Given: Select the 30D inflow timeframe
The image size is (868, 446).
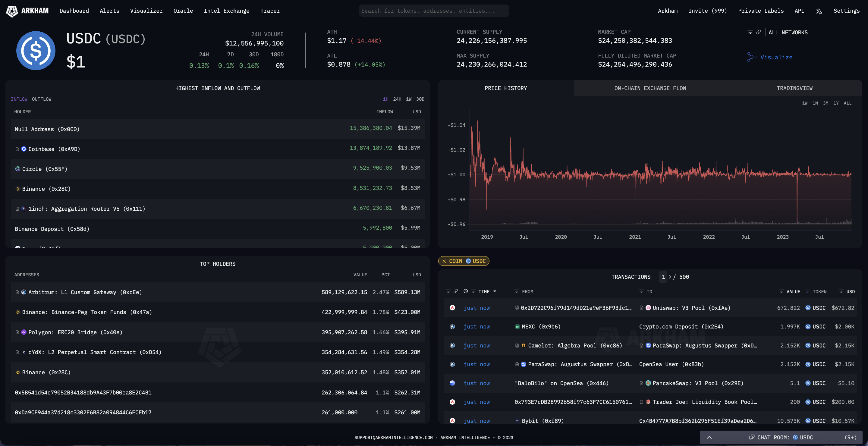Looking at the screenshot, I should point(420,99).
